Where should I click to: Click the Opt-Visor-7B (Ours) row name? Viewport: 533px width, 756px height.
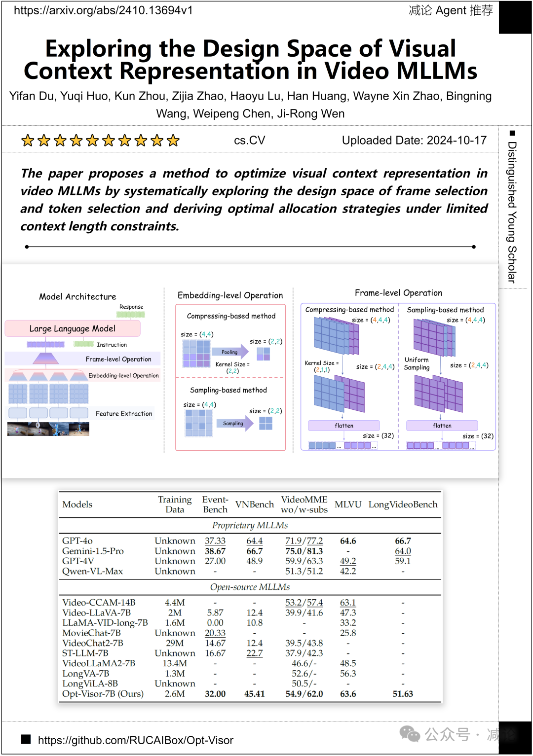(x=103, y=694)
